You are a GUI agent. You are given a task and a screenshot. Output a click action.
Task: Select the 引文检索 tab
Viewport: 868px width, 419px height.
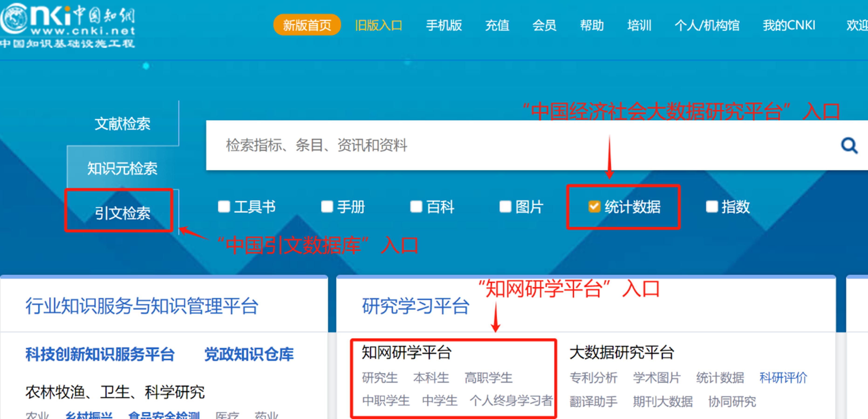tap(122, 213)
